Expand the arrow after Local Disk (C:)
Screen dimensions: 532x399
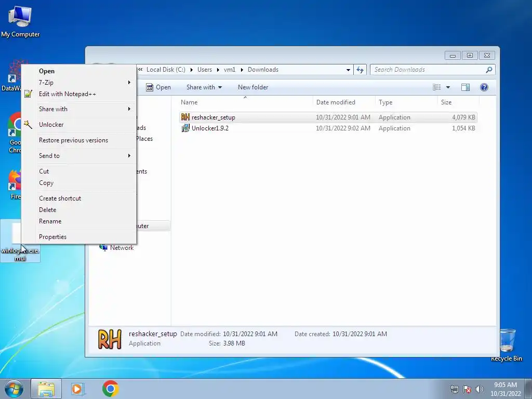pyautogui.click(x=191, y=70)
